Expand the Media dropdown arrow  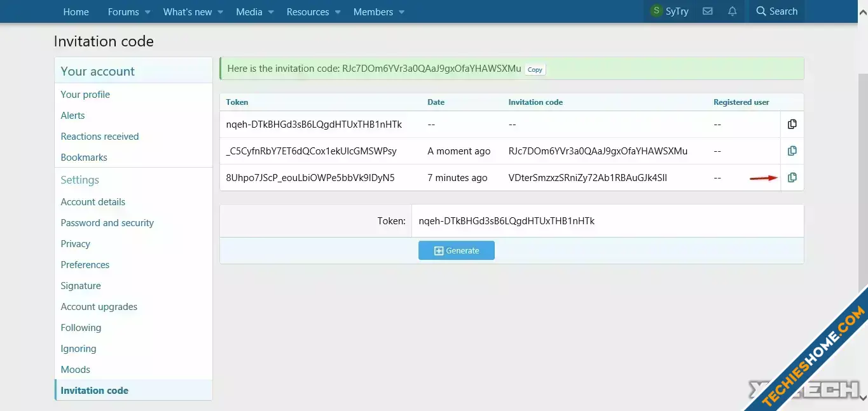pos(271,12)
